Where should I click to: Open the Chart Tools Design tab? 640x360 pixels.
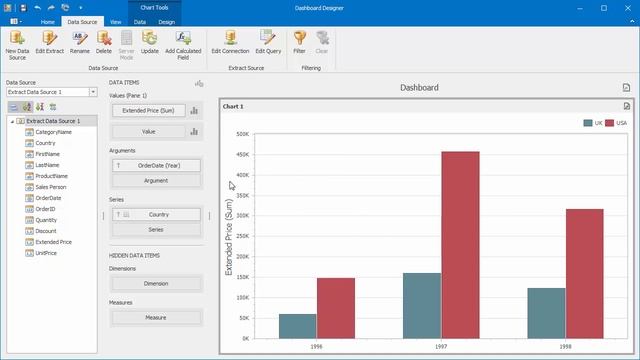point(167,22)
